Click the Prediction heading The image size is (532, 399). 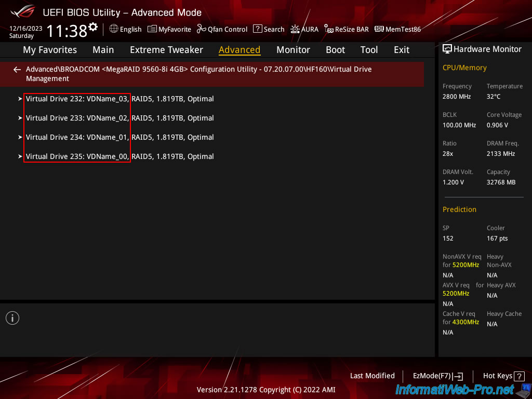[459, 209]
